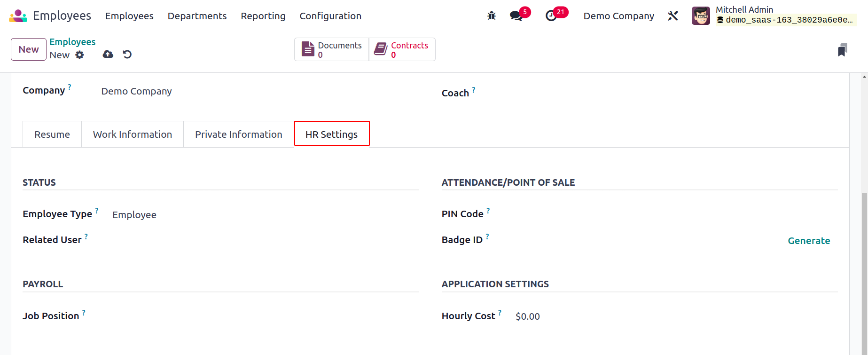
Task: Click the bookmark icon at top right
Action: coord(842,50)
